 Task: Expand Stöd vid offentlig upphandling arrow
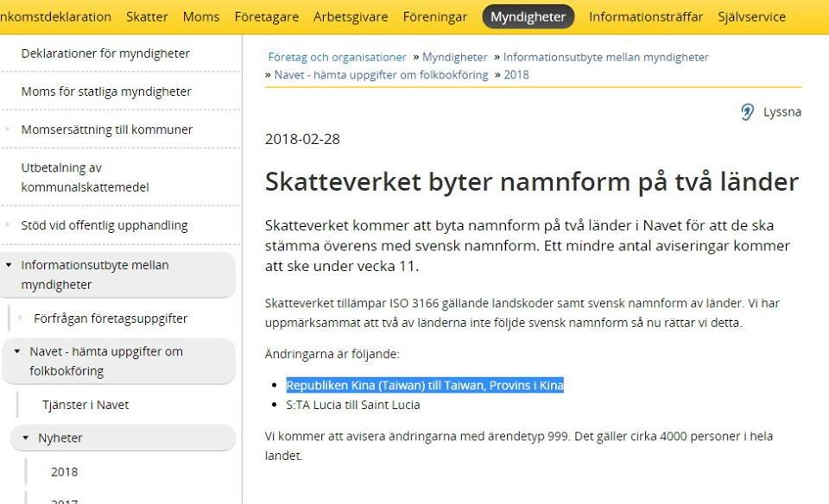(8, 224)
